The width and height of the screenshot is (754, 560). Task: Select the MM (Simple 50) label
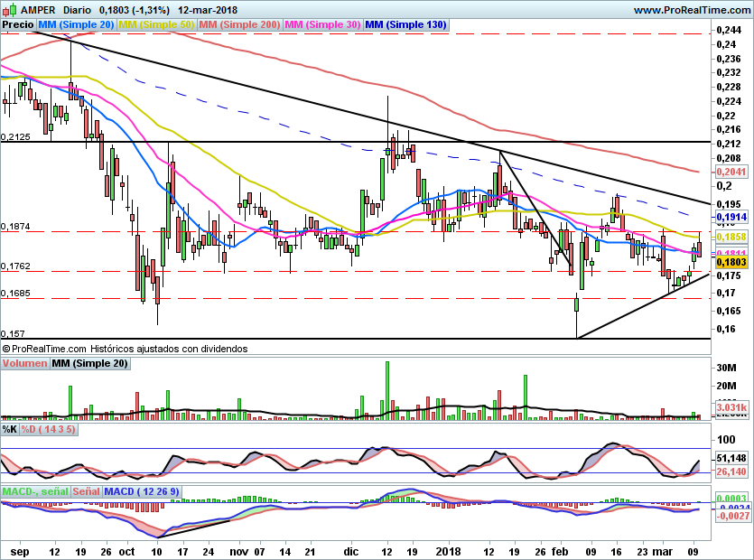point(156,24)
